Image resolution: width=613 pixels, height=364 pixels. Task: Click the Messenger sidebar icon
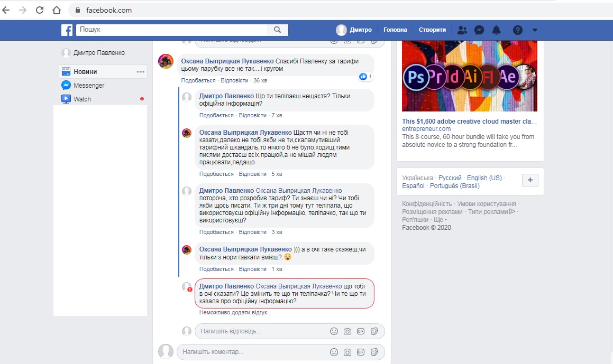[66, 85]
